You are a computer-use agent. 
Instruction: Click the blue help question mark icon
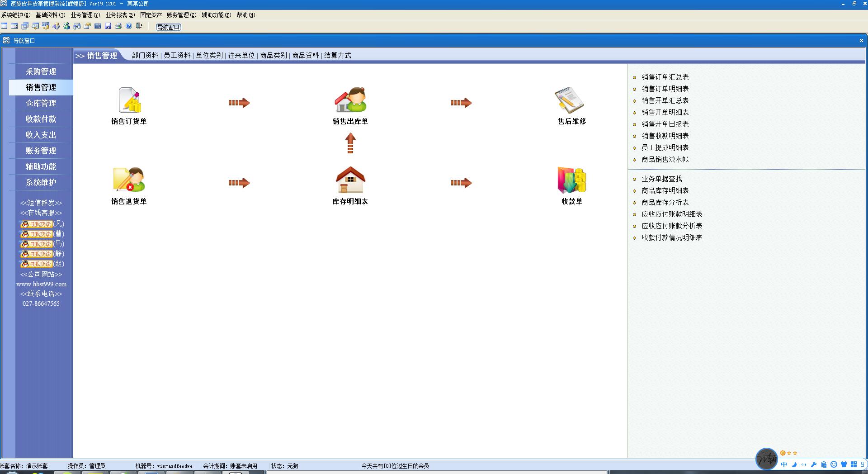pos(129,26)
